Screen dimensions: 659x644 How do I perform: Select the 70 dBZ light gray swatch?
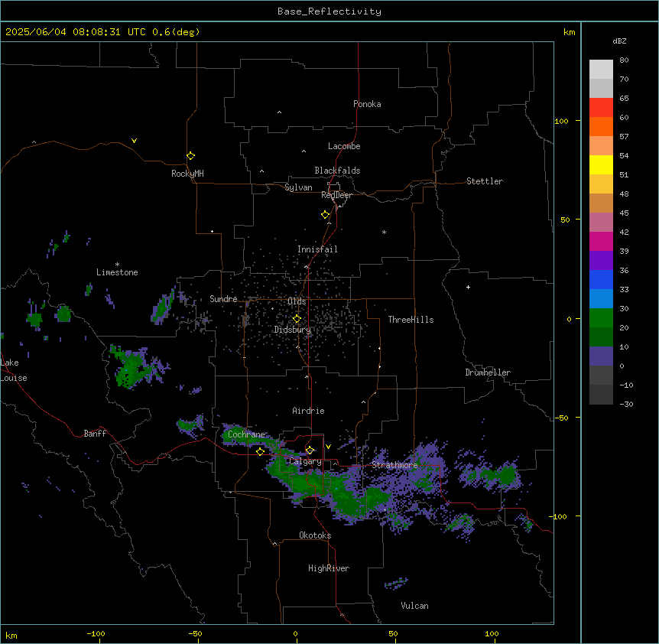click(x=601, y=69)
